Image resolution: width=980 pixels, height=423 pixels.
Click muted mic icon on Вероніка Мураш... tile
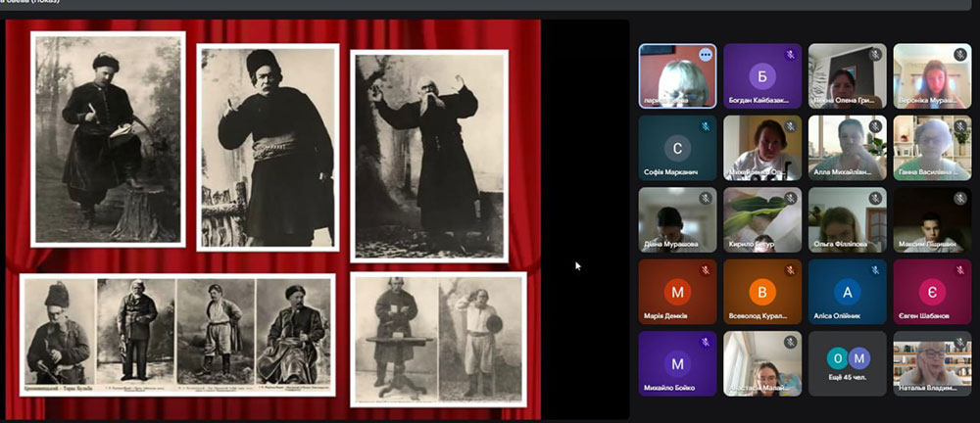click(960, 55)
